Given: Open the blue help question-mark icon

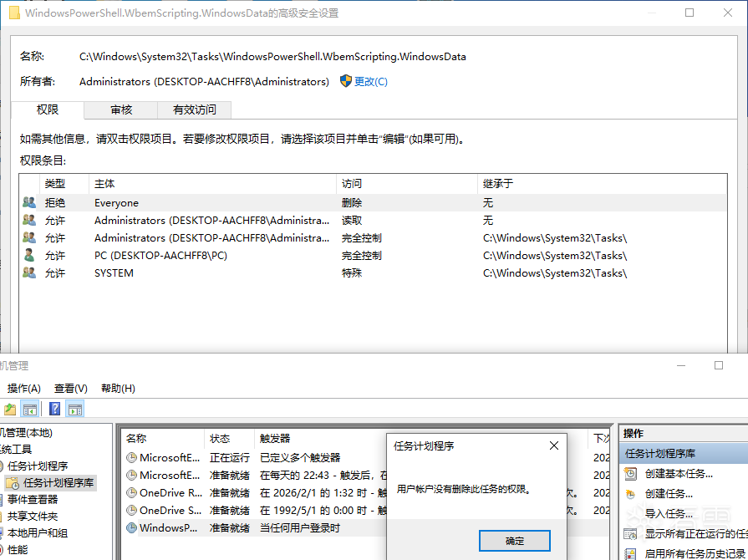Looking at the screenshot, I should click(55, 410).
